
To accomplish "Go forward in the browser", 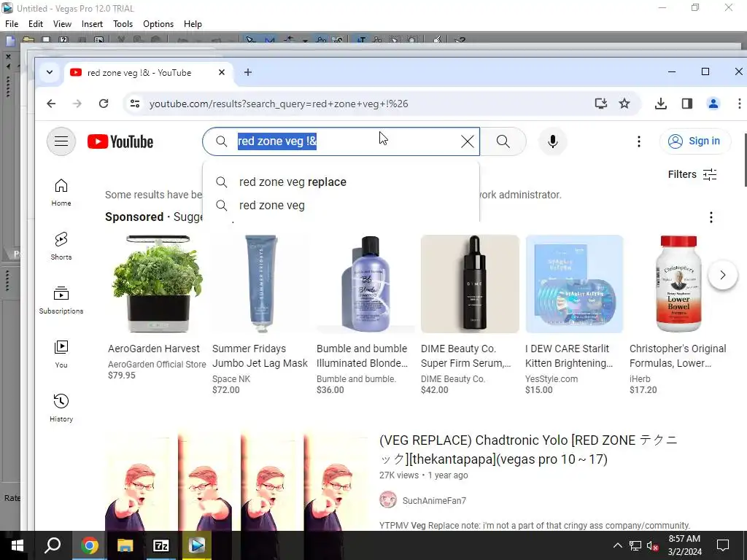I will pos(77,104).
